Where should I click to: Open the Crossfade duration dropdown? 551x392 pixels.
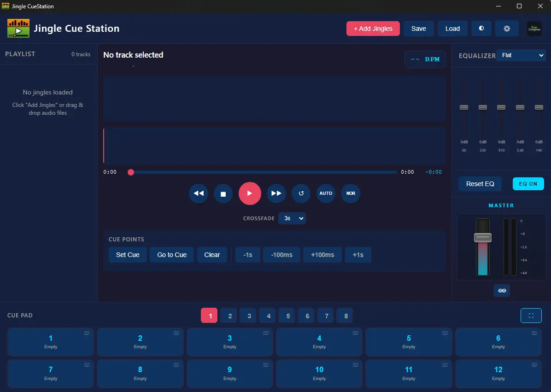click(292, 218)
